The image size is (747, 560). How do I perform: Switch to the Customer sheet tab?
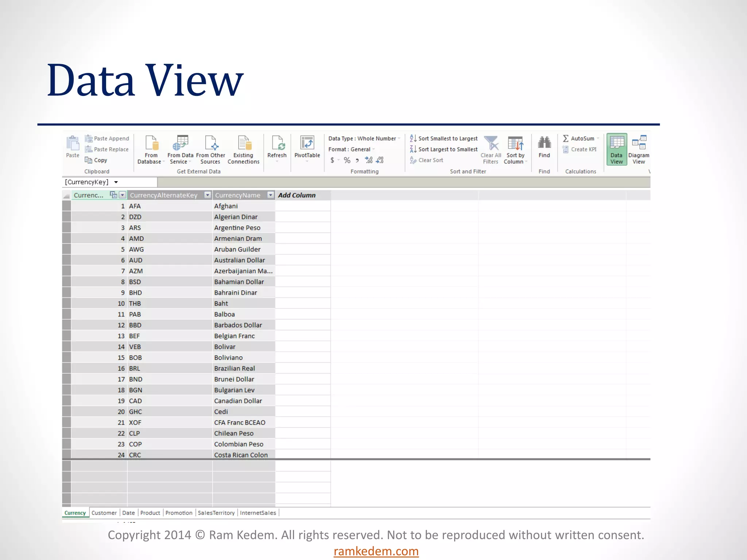pyautogui.click(x=104, y=513)
